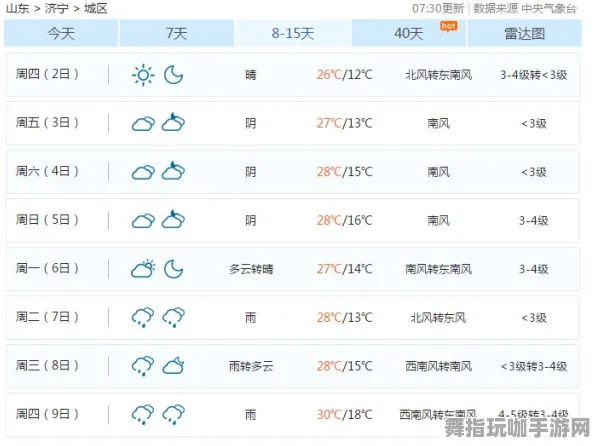The height and width of the screenshot is (446, 596).
Task: Select the 周三（8日） date label
Action: (47, 365)
